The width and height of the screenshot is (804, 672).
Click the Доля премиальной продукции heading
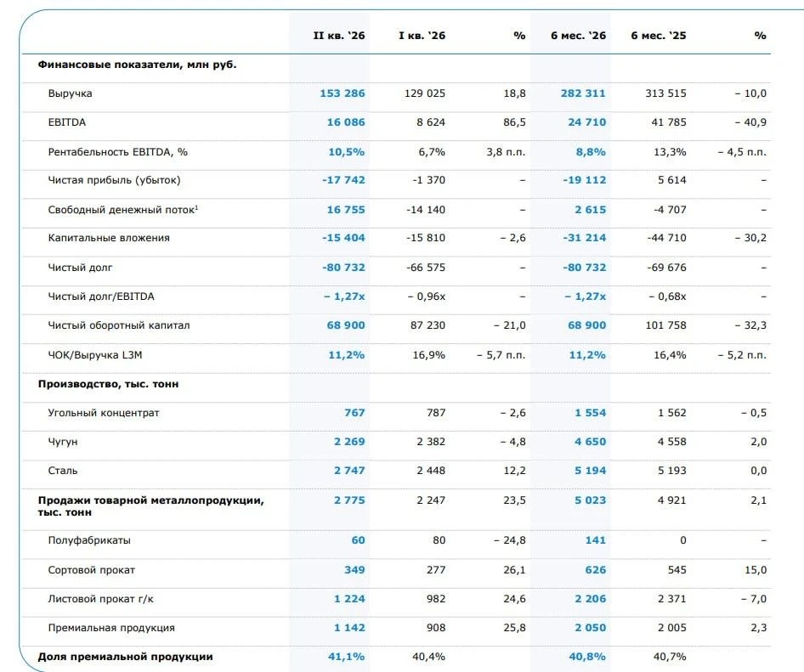point(125,657)
